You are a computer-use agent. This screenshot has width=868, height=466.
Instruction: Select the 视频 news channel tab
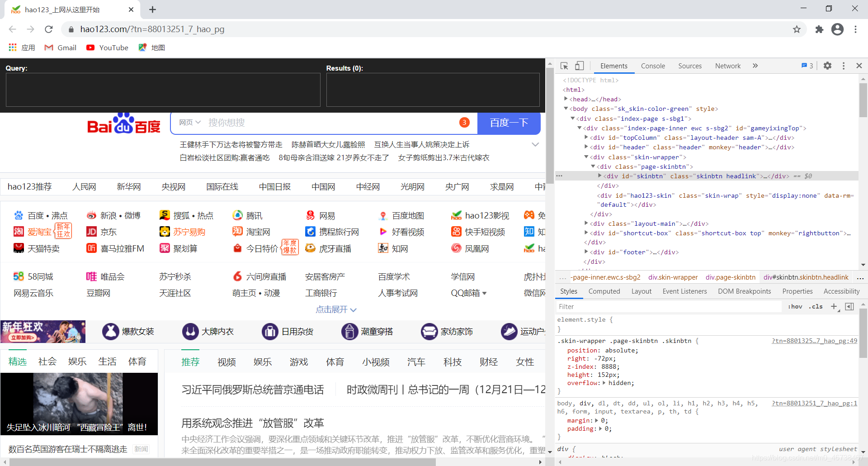coord(226,362)
